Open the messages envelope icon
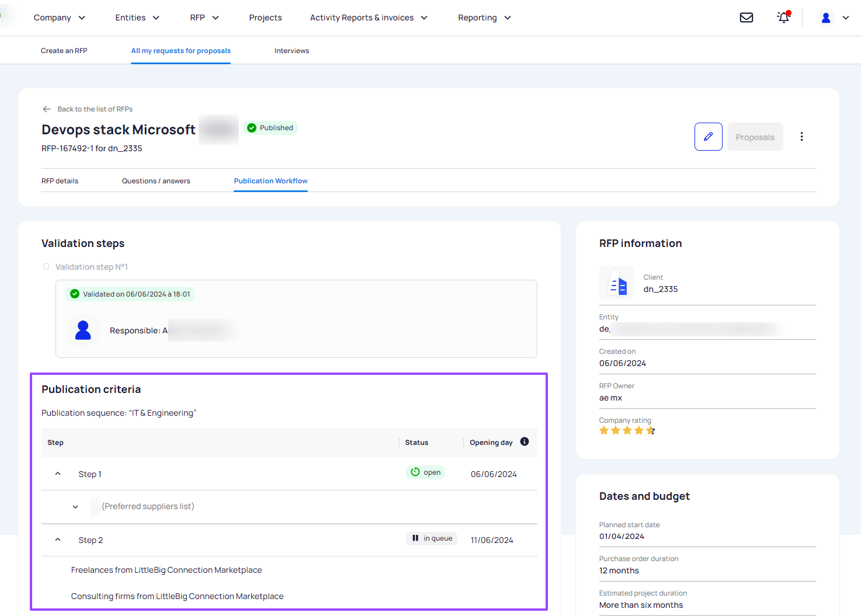Image resolution: width=861 pixels, height=616 pixels. pyautogui.click(x=747, y=18)
